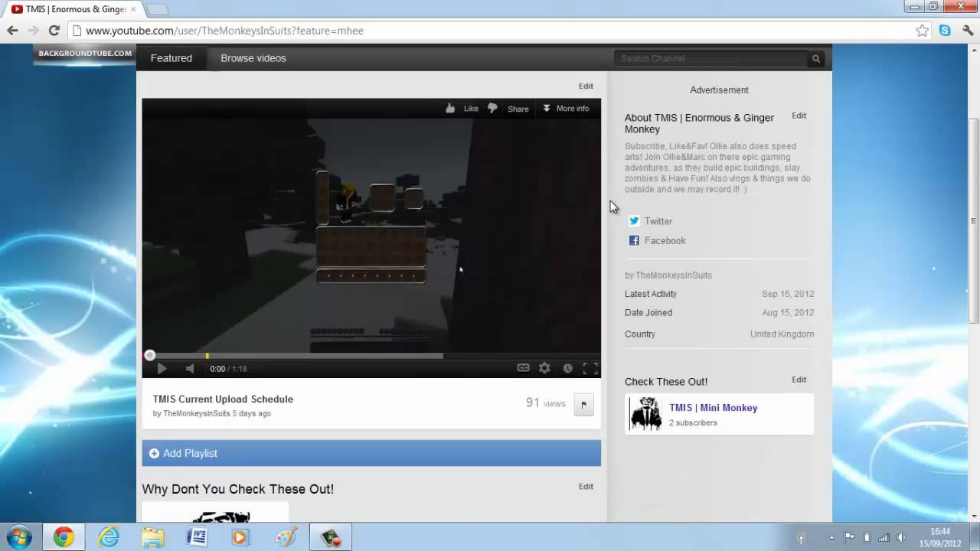Open Paint from the taskbar
The height and width of the screenshot is (551, 980).
coord(285,537)
